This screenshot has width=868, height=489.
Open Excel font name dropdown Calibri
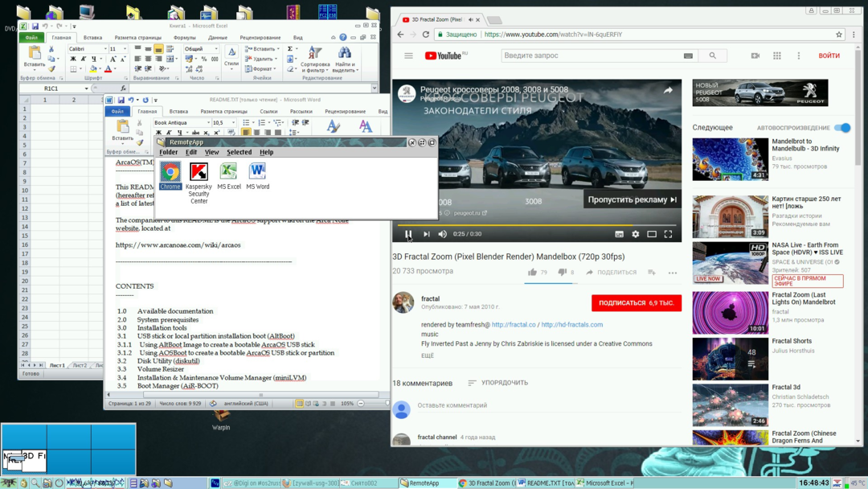pos(105,49)
